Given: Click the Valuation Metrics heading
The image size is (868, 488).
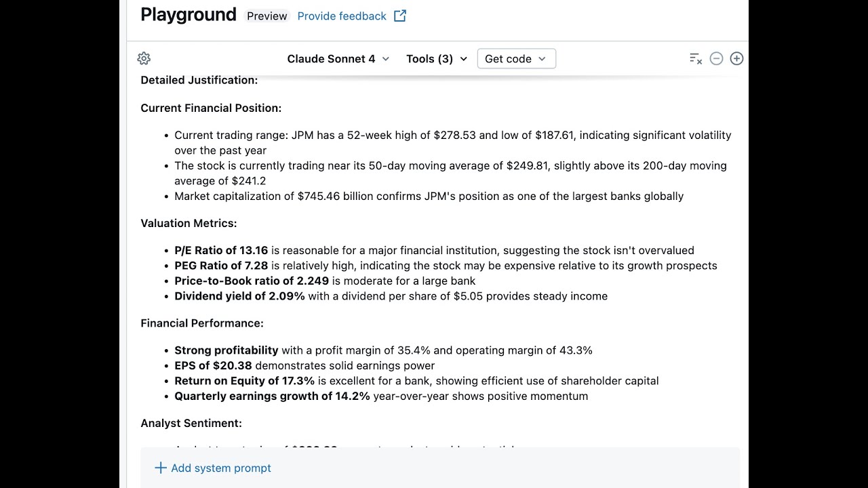Looking at the screenshot, I should pyautogui.click(x=189, y=223).
